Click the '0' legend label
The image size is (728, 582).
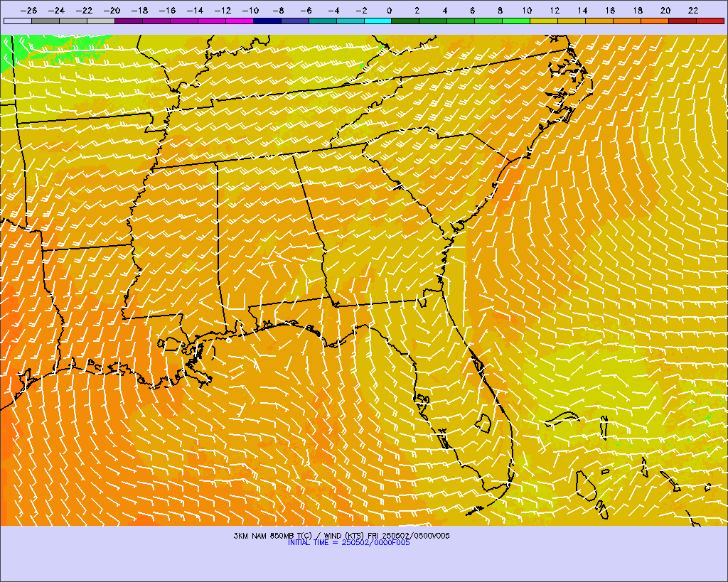[x=389, y=10]
